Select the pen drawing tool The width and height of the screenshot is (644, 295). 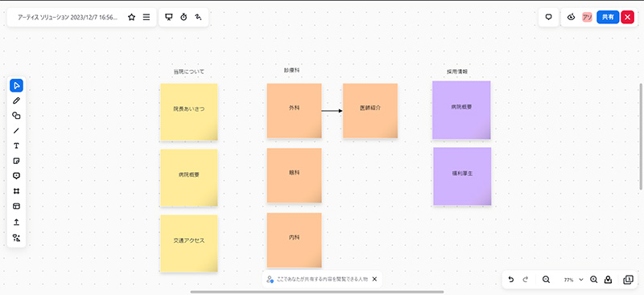click(x=16, y=100)
